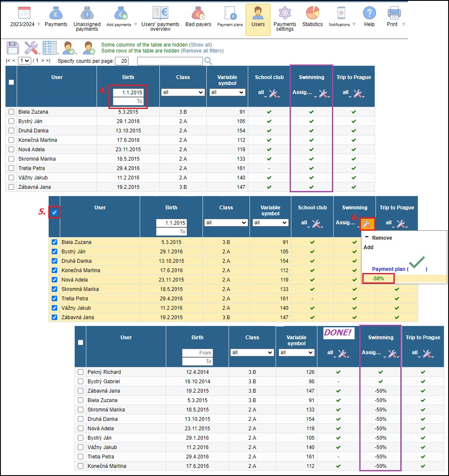Click the -50% Swimming cell for Zábavná Jana

(380, 391)
